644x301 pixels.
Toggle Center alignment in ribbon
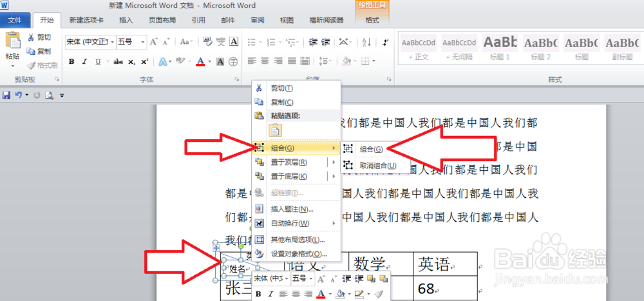(265, 61)
